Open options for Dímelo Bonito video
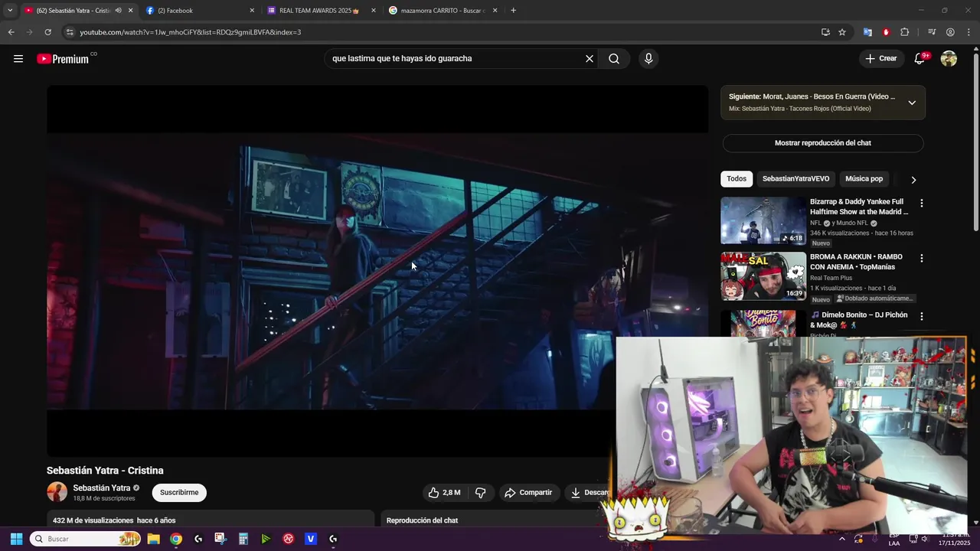 coord(922,316)
